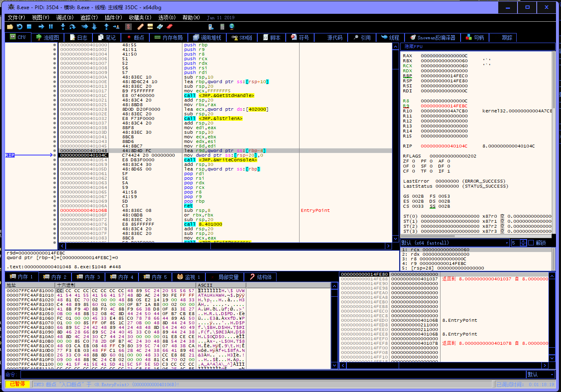
Task: Open file with the folder toolbar icon
Action: 10,26
